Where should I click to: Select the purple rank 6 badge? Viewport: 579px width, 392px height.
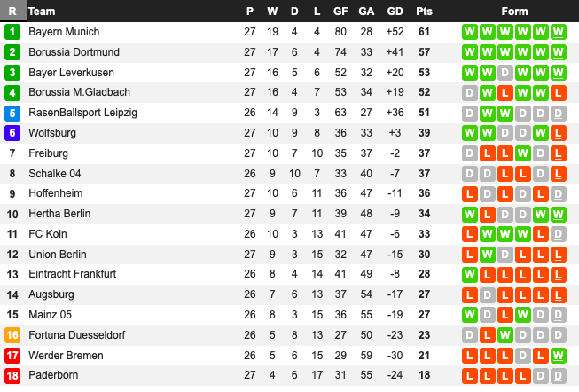click(x=12, y=133)
